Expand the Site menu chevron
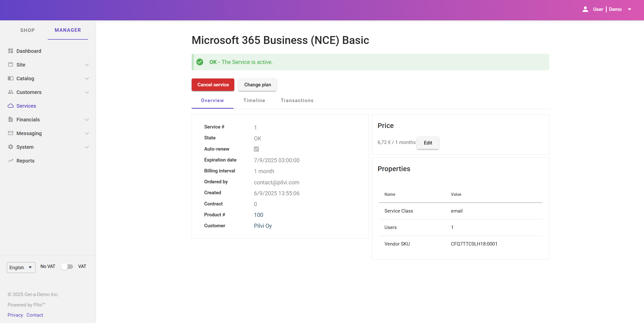The width and height of the screenshot is (644, 323). click(x=87, y=65)
